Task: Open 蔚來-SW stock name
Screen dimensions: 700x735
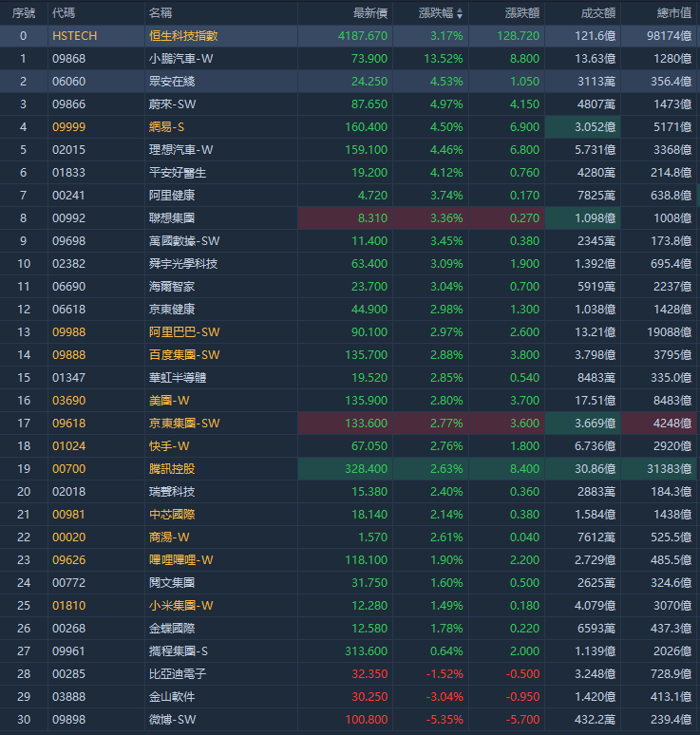Action: click(x=172, y=104)
